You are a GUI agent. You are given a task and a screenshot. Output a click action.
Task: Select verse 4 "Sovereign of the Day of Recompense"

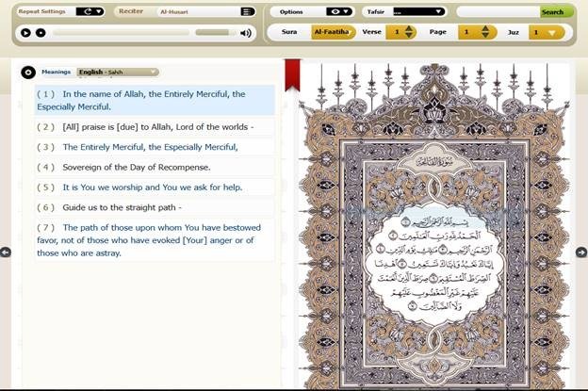[155, 167]
